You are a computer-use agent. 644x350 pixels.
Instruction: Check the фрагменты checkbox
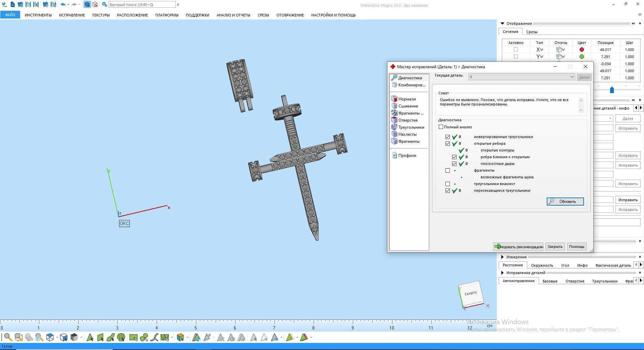coord(447,170)
